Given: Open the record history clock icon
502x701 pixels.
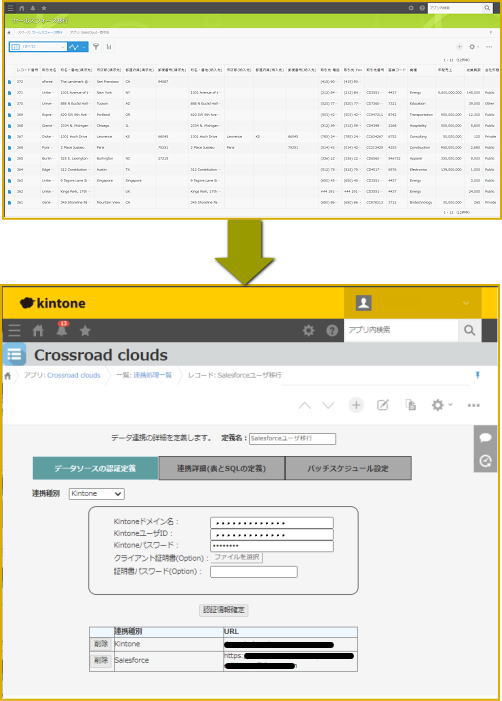Looking at the screenshot, I should [485, 461].
